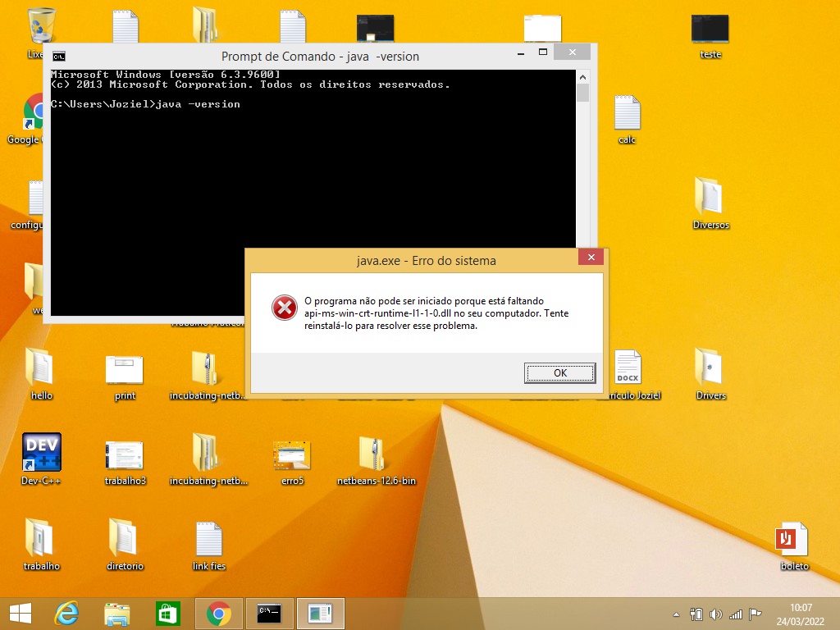Select the diretorio folder icon
This screenshot has height=630, width=840.
pyautogui.click(x=125, y=545)
